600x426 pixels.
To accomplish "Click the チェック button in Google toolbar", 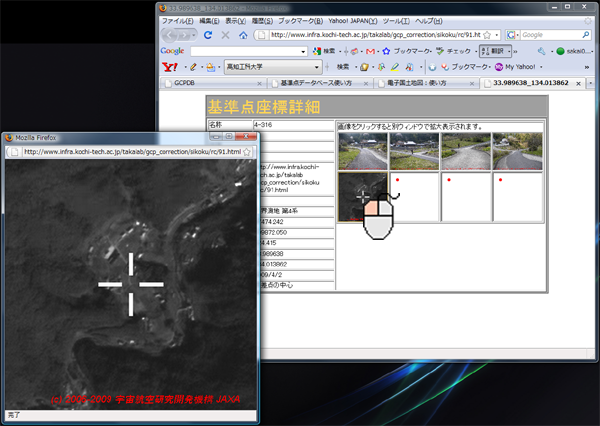I will (455, 51).
